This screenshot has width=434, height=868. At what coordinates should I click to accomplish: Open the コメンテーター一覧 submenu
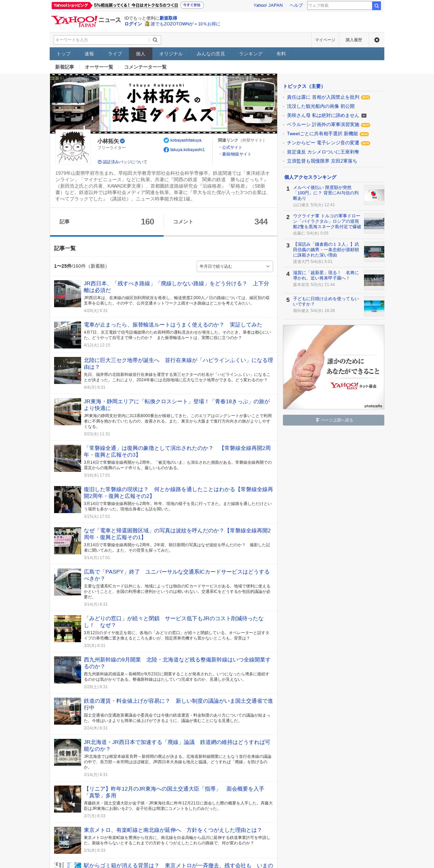145,67
